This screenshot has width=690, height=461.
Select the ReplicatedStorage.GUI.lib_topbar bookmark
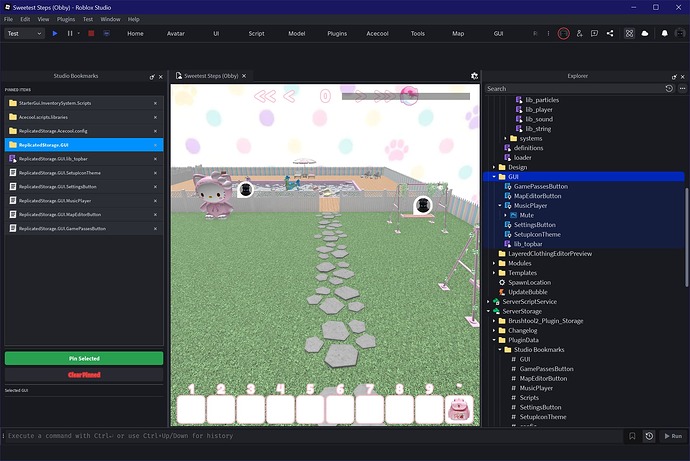(x=84, y=159)
